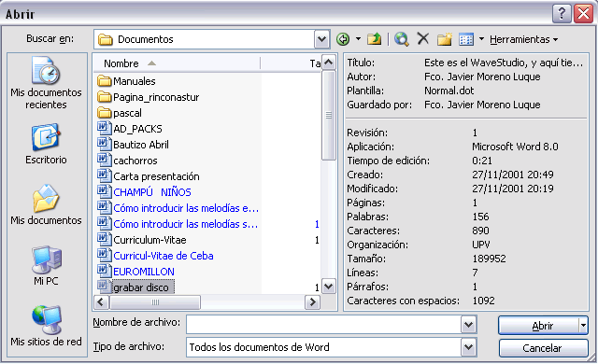Screen dimensions: 598x364
Task: Click the Delete (X) toolbar icon
Action: point(423,39)
